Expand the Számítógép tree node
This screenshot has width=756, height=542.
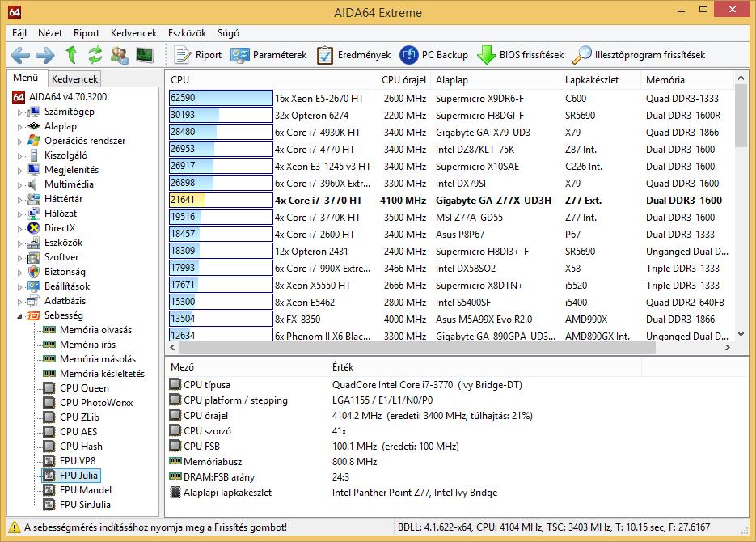click(x=19, y=112)
